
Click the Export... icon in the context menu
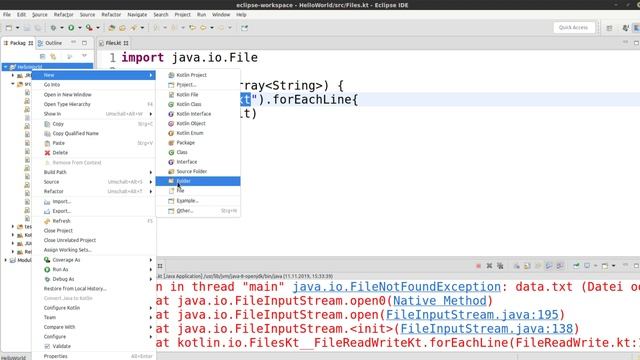tap(47, 211)
